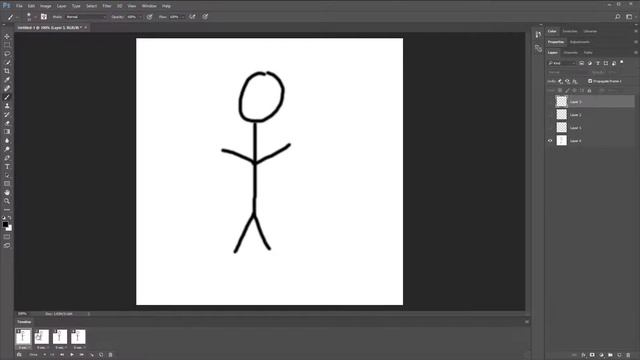Toggle Quick Mask mode
This screenshot has height=360, width=640.
pyautogui.click(x=7, y=237)
